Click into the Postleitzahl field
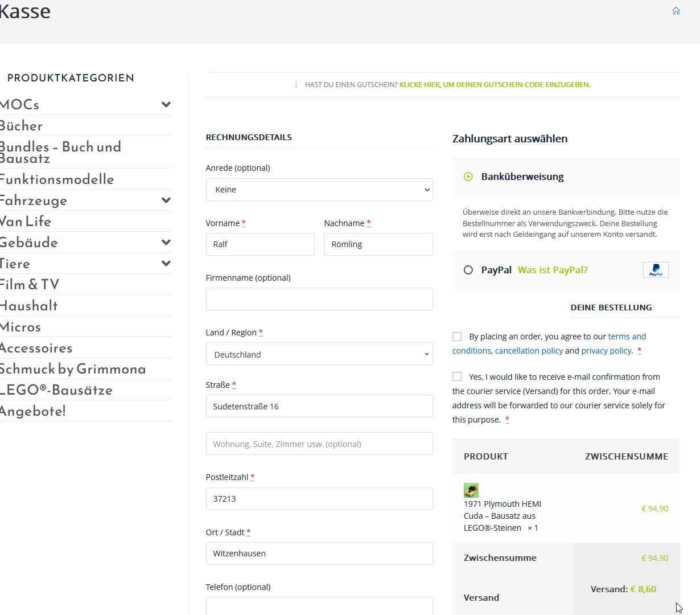 click(319, 499)
